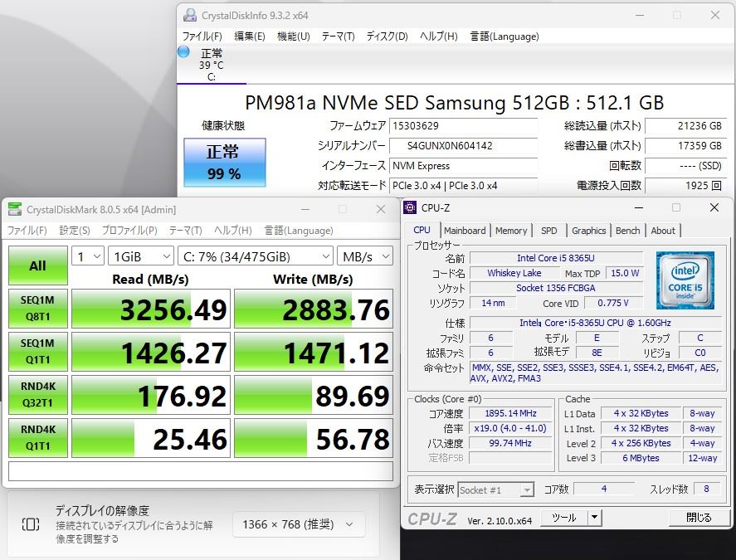This screenshot has height=560, width=736.
Task: Open ヘルプ(H) menu in CrystalDiskInfo
Action: (438, 37)
